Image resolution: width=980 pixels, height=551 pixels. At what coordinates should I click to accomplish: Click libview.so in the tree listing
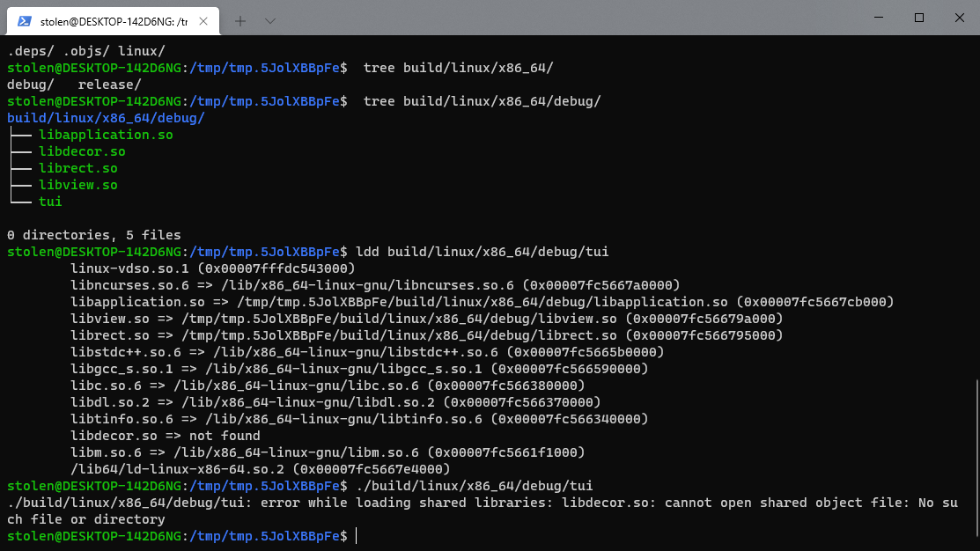click(78, 185)
